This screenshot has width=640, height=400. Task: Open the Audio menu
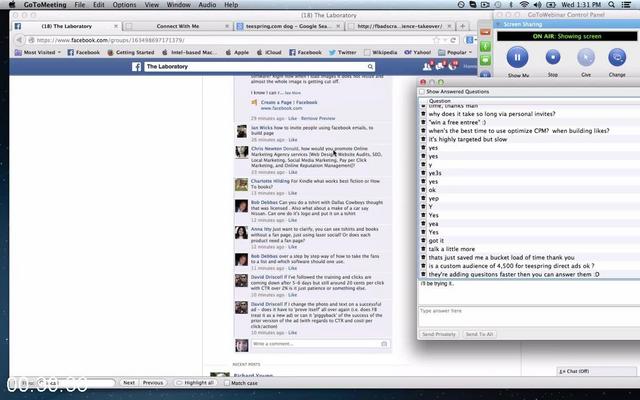207,5
